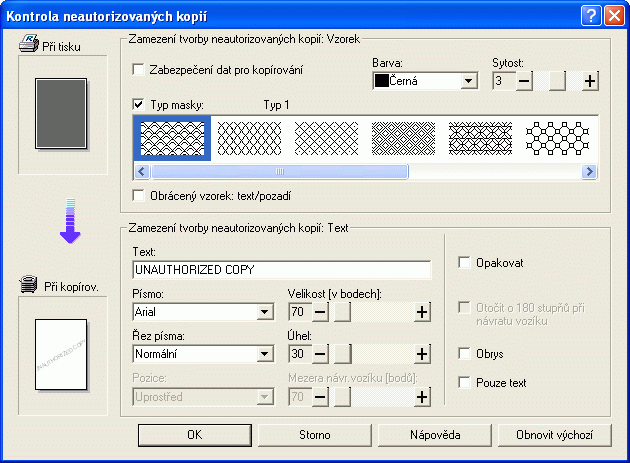Click the UNAUTHORIZED COPY text field
630x463 pixels.
tap(281, 270)
